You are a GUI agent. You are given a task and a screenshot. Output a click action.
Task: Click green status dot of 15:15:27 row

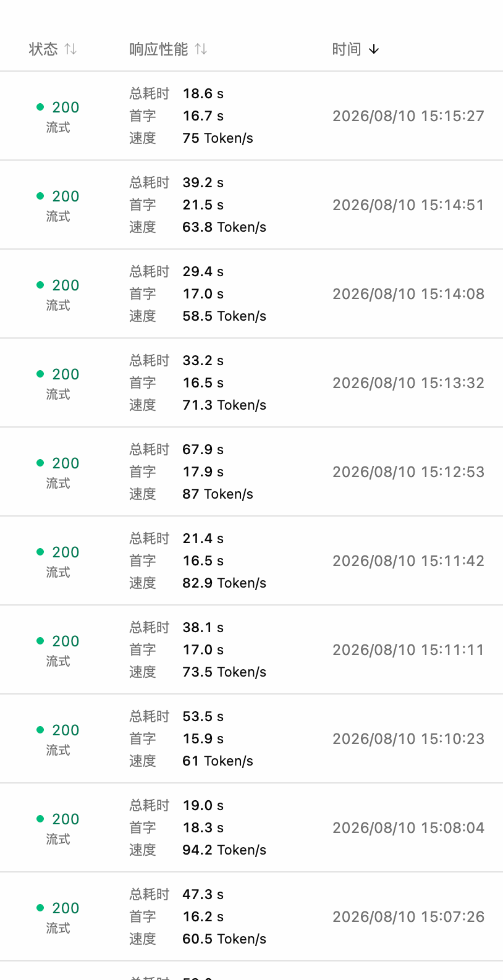pyautogui.click(x=40, y=107)
